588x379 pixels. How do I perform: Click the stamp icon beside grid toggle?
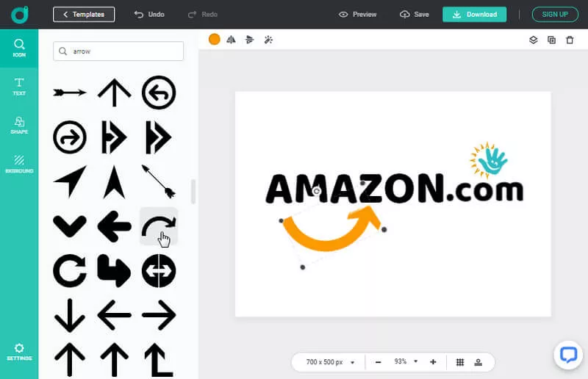[x=478, y=362]
